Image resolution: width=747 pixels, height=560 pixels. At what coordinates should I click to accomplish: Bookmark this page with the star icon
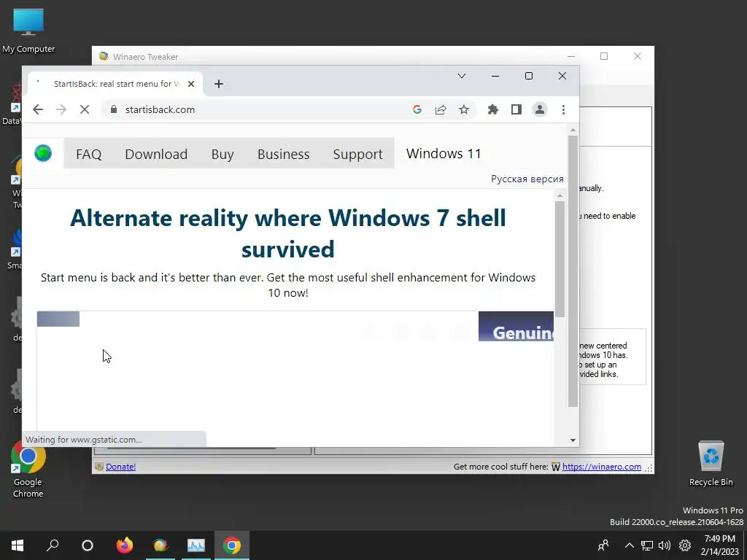(x=463, y=109)
